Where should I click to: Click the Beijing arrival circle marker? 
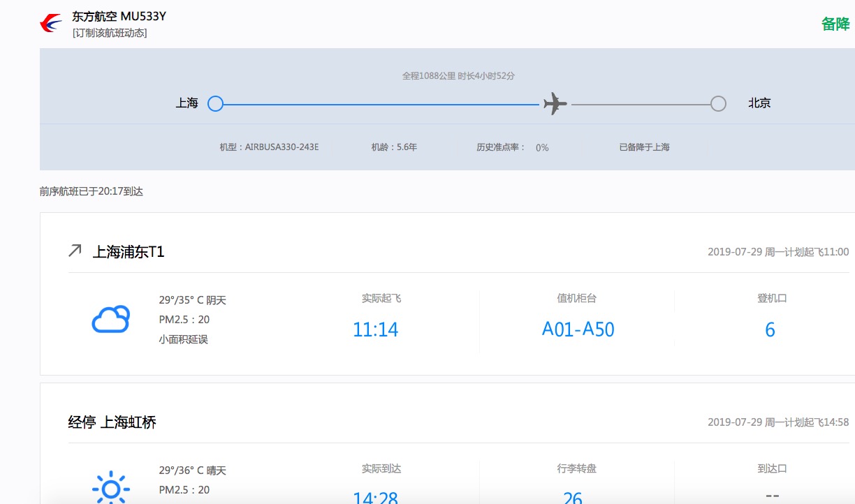[x=718, y=104]
